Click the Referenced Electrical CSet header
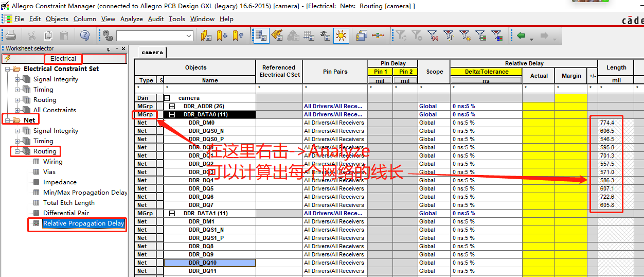 (279, 72)
